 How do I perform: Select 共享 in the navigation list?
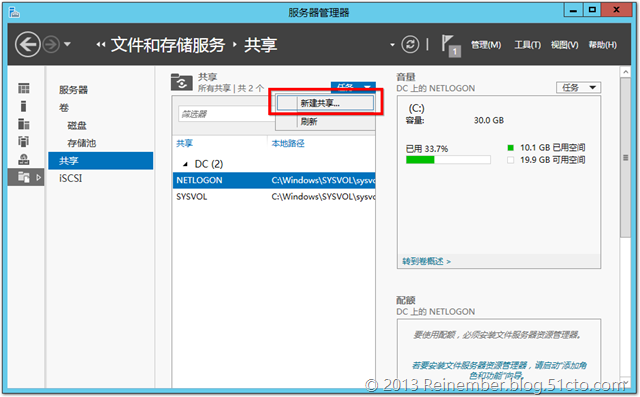click(x=101, y=161)
